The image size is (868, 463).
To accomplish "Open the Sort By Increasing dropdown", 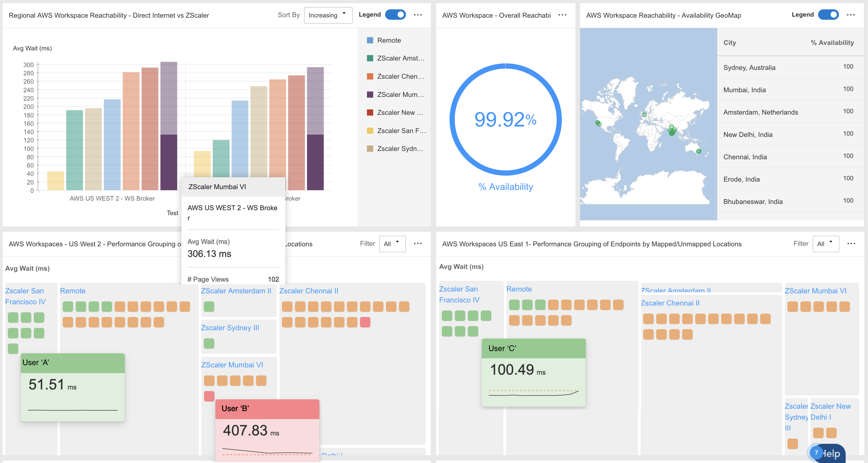I will point(328,15).
